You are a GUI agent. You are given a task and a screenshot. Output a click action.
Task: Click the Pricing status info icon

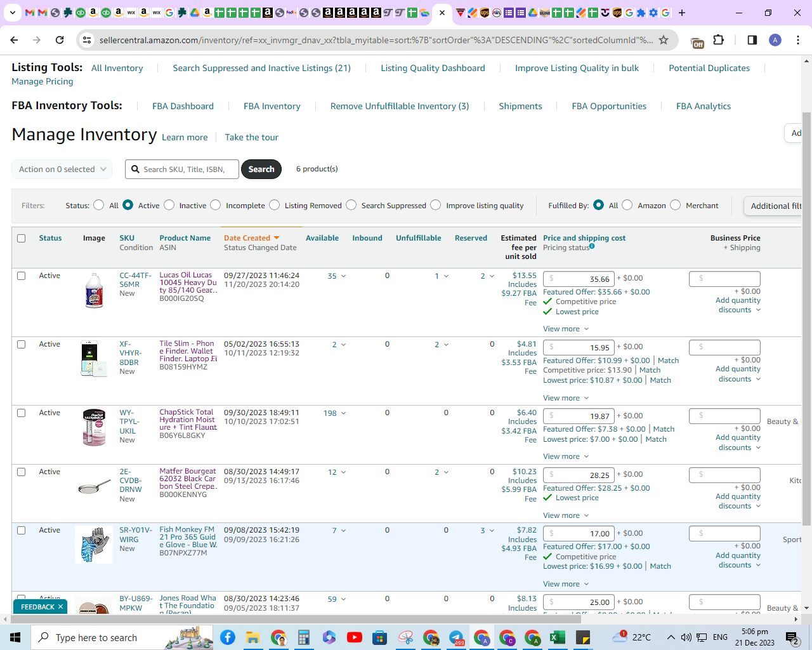pos(592,246)
